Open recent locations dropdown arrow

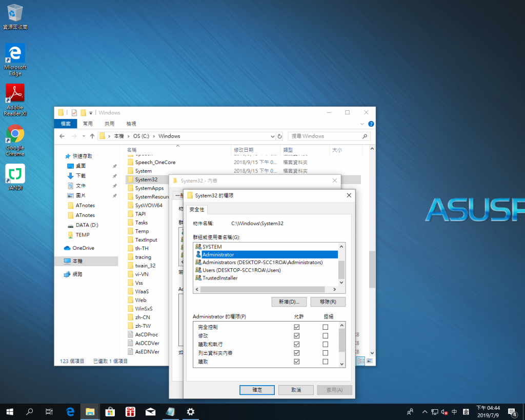84,136
